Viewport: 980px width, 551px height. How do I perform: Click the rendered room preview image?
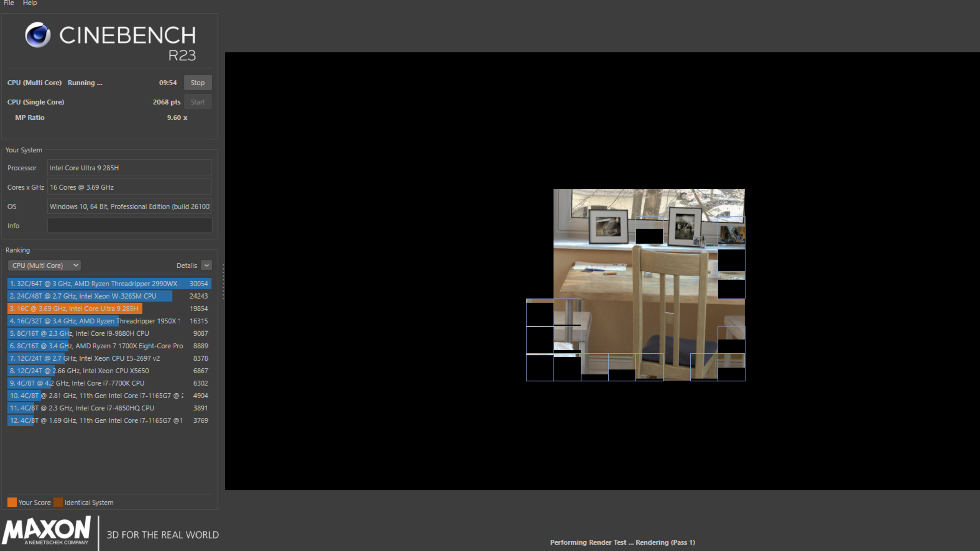pos(635,285)
